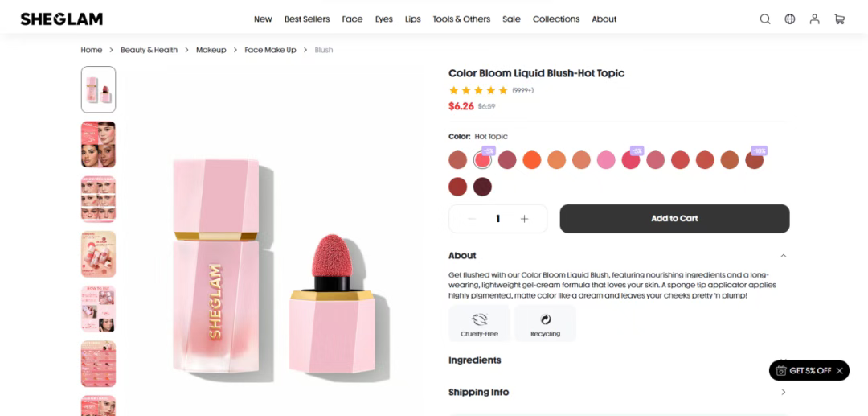Viewport: 868px width, 416px height.
Task: Increase quantity with plus button
Action: click(525, 219)
